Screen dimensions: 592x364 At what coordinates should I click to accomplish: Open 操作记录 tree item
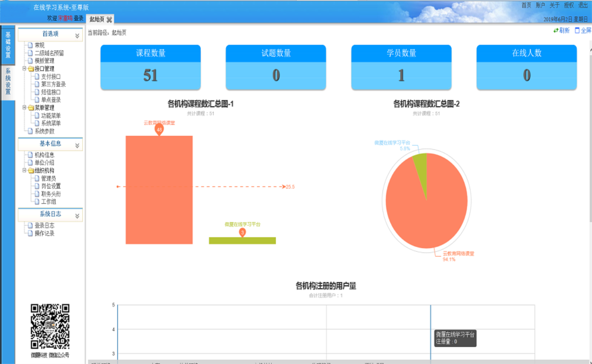[44, 233]
